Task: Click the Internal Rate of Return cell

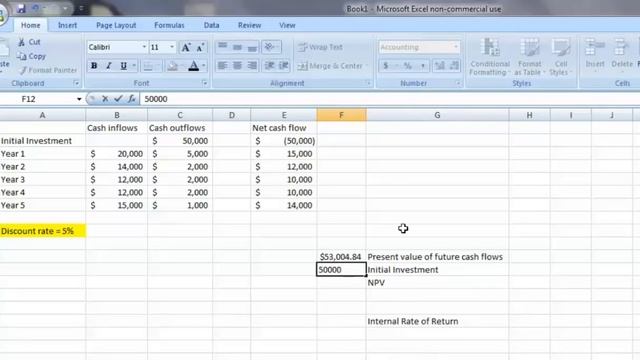Action: [x=437, y=321]
